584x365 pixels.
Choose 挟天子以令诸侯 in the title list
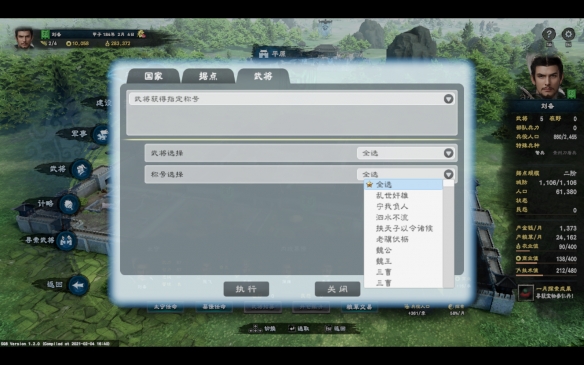[403, 228]
